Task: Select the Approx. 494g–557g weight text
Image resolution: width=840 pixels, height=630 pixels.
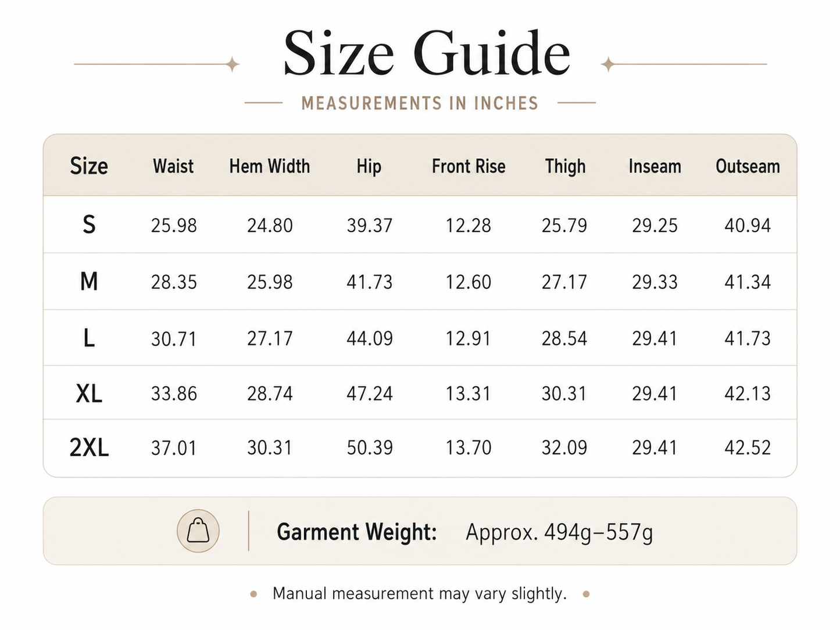Action: (559, 532)
